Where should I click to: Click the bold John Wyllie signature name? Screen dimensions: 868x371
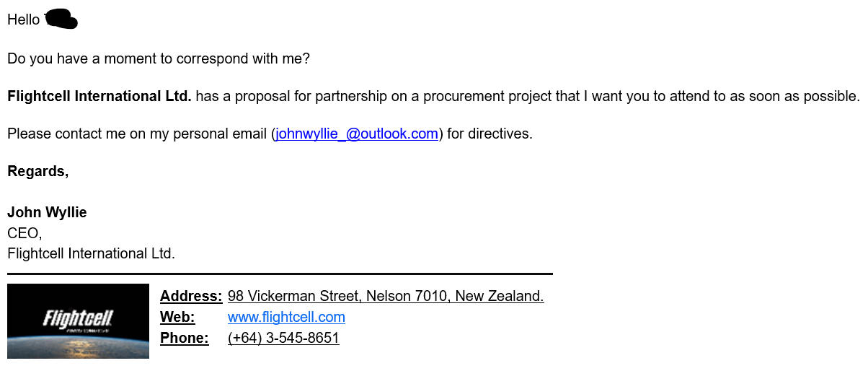tap(47, 213)
